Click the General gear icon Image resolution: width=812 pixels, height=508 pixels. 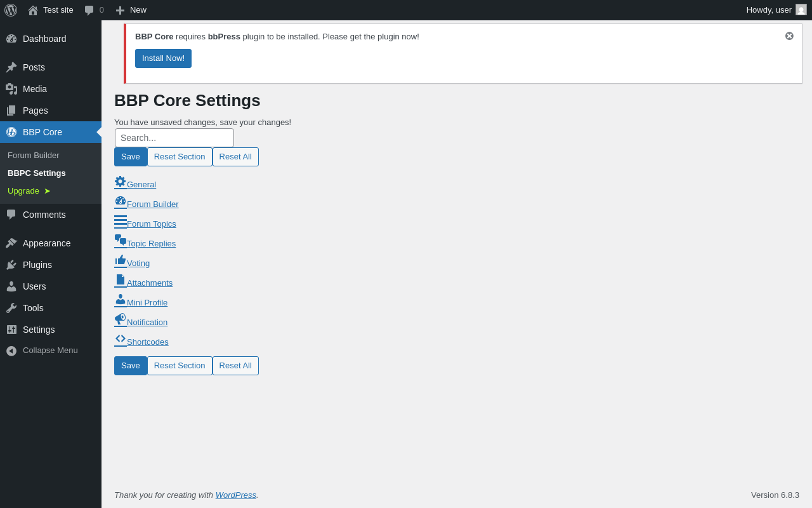tap(120, 182)
